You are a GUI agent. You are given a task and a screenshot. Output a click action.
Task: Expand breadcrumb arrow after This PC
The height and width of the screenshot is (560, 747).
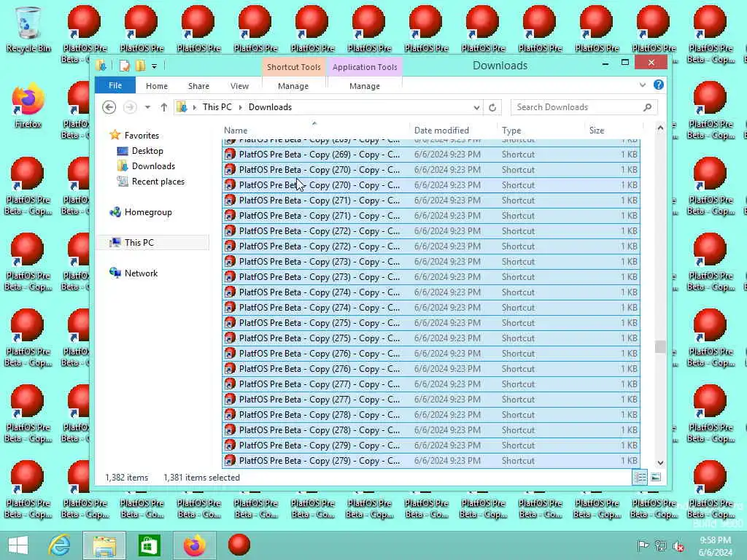point(240,107)
